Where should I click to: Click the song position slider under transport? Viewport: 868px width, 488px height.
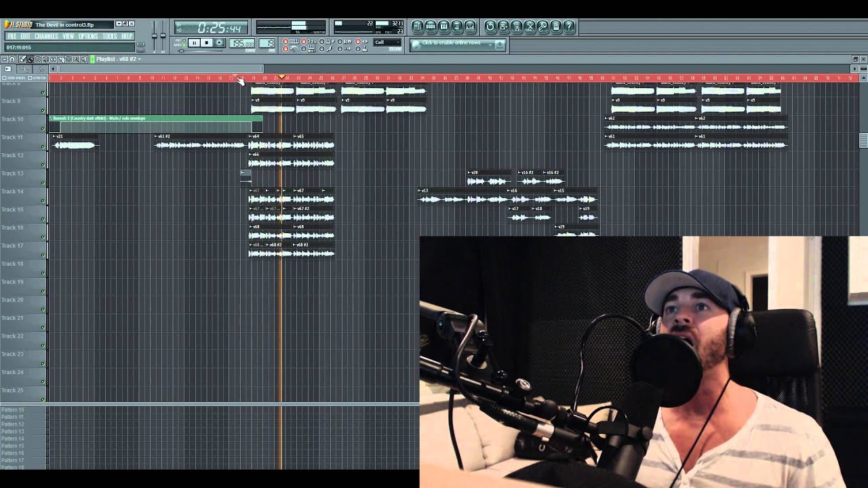[x=201, y=51]
